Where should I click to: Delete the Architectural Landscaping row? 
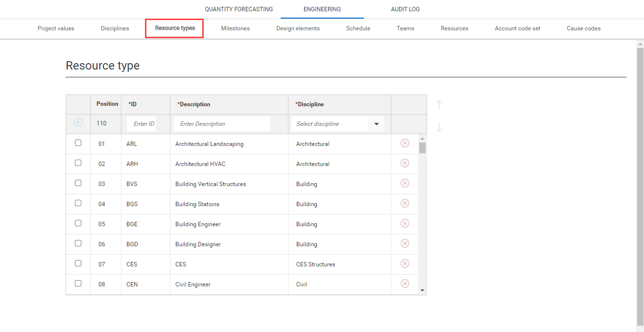coord(405,143)
